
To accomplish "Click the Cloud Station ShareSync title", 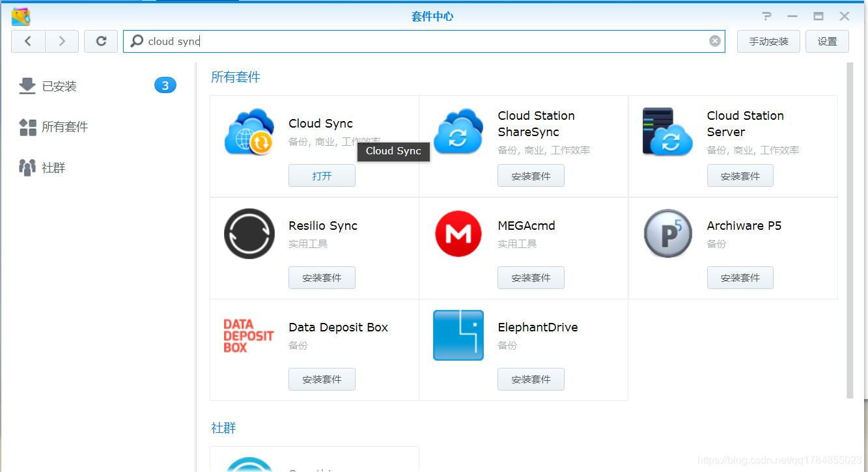I will (x=536, y=124).
